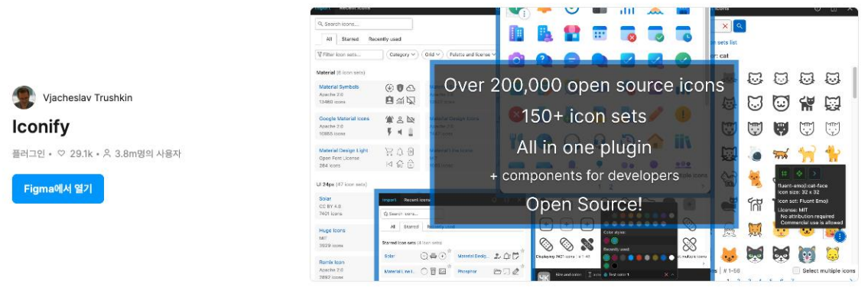Open the plugin with Figma에서 열기 button
This screenshot has width=868, height=291.
point(57,188)
